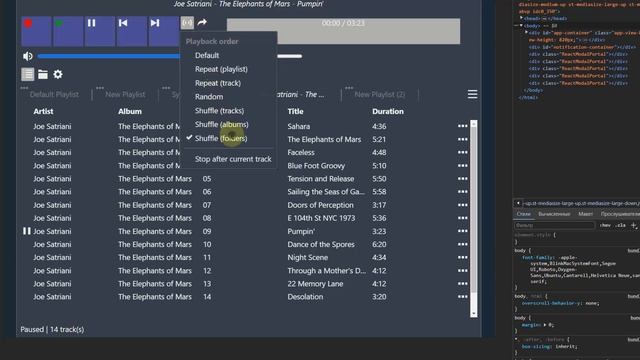The height and width of the screenshot is (360, 640).
Task: Open options for E 104th St NYC 1973
Action: point(462,218)
